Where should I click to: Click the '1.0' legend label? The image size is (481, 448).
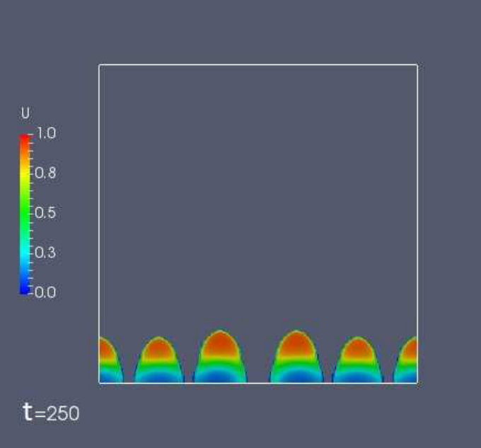click(46, 134)
